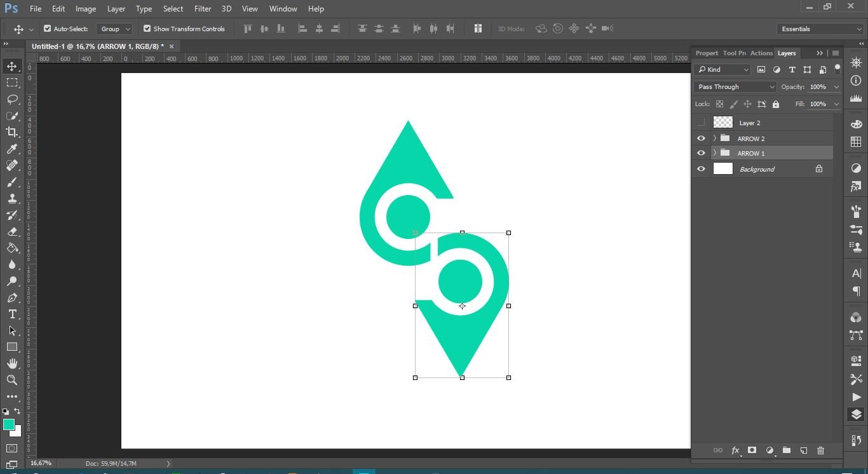The image size is (868, 474).
Task: Swap foreground and background colors
Action: [x=18, y=412]
